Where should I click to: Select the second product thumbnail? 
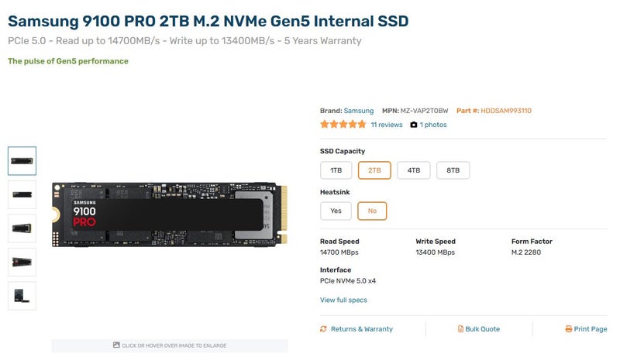point(22,194)
